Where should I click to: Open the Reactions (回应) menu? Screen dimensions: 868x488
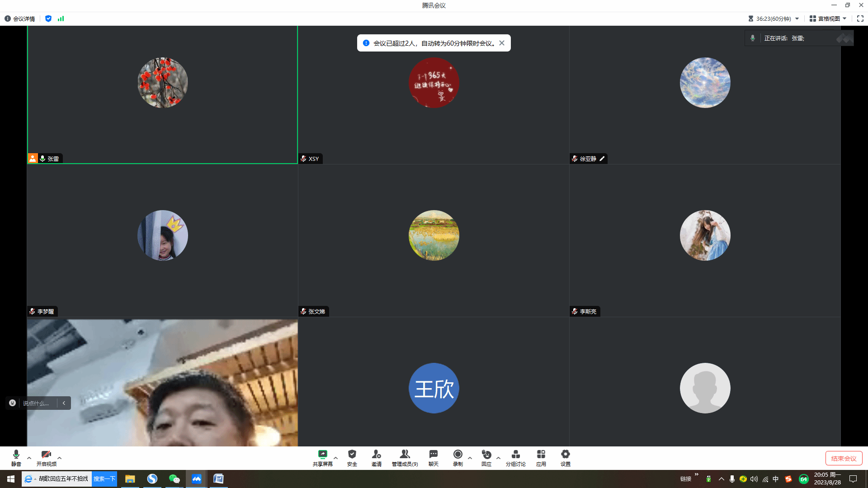(486, 455)
